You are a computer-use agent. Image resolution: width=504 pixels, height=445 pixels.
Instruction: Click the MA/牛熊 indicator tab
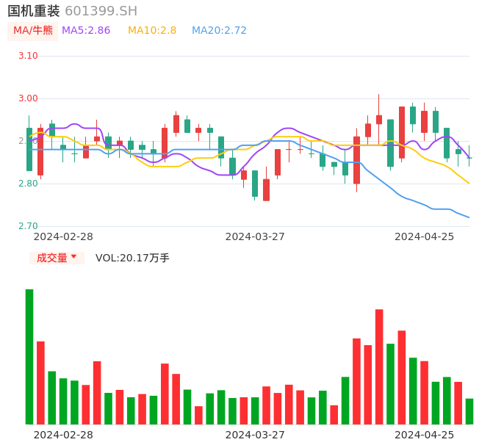(x=33, y=31)
